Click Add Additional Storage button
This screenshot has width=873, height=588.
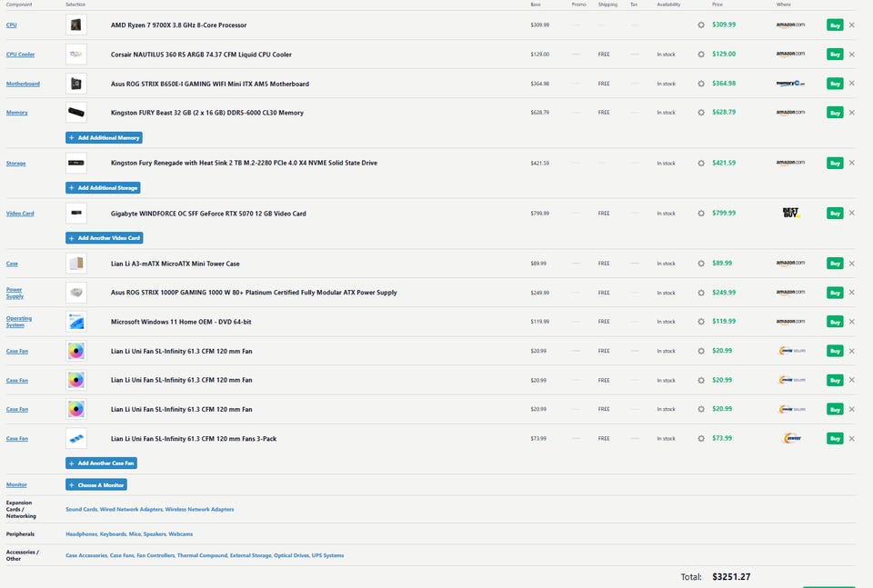tap(103, 188)
